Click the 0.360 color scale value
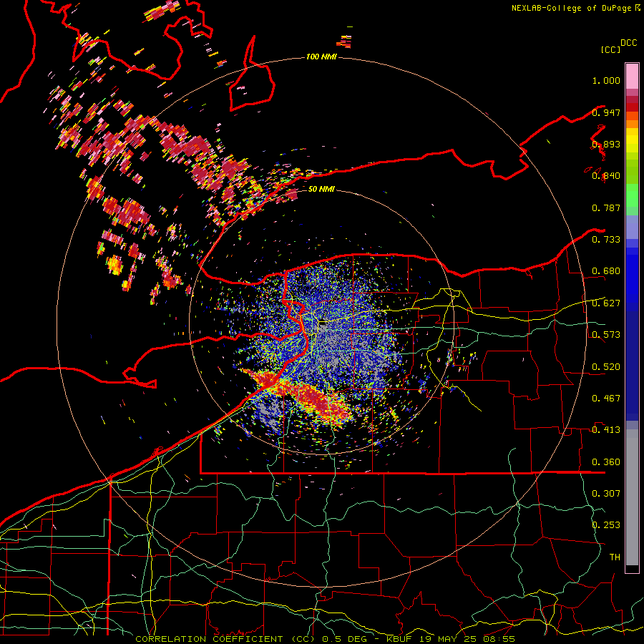 (x=606, y=462)
